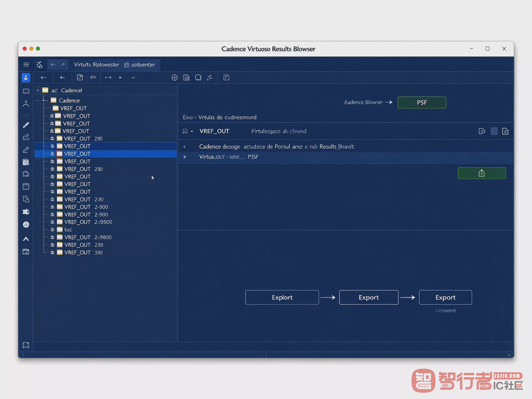
Task: Select tree item VREF_OUT 2-900
Action: tap(83, 214)
